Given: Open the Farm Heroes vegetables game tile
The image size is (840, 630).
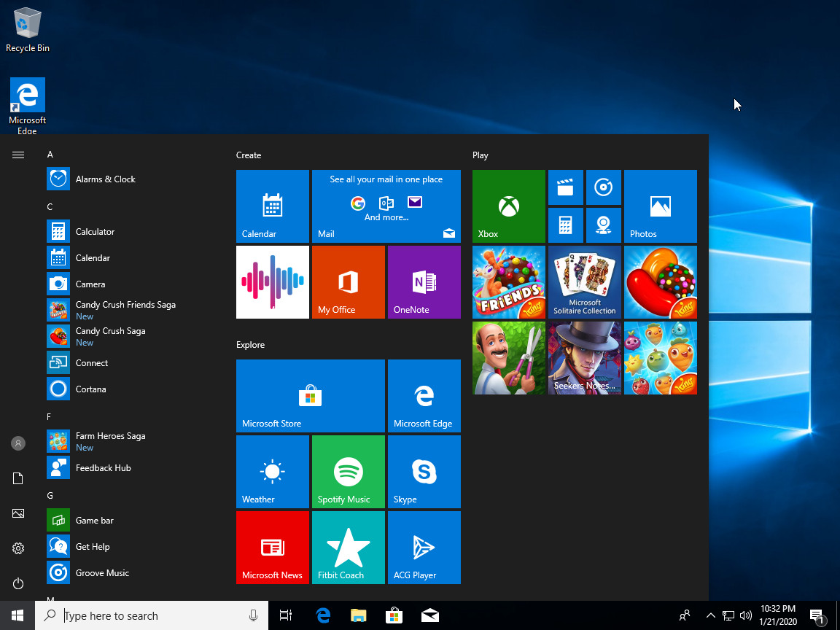Looking at the screenshot, I should point(661,358).
